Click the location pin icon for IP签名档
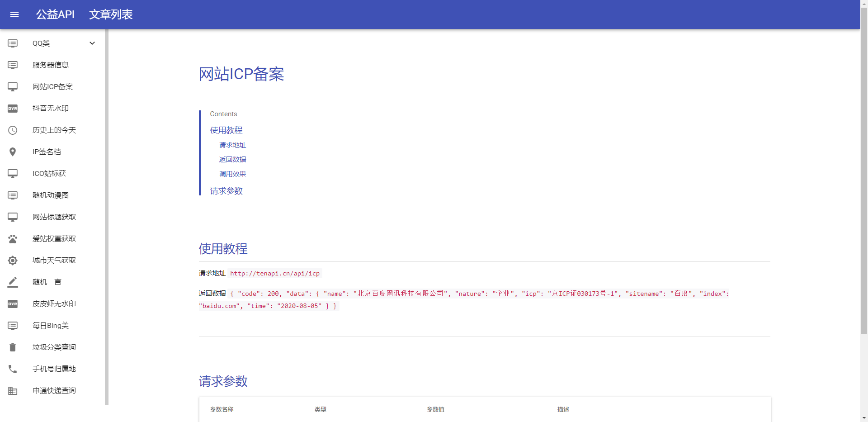This screenshot has height=422, width=868. pyautogui.click(x=12, y=152)
